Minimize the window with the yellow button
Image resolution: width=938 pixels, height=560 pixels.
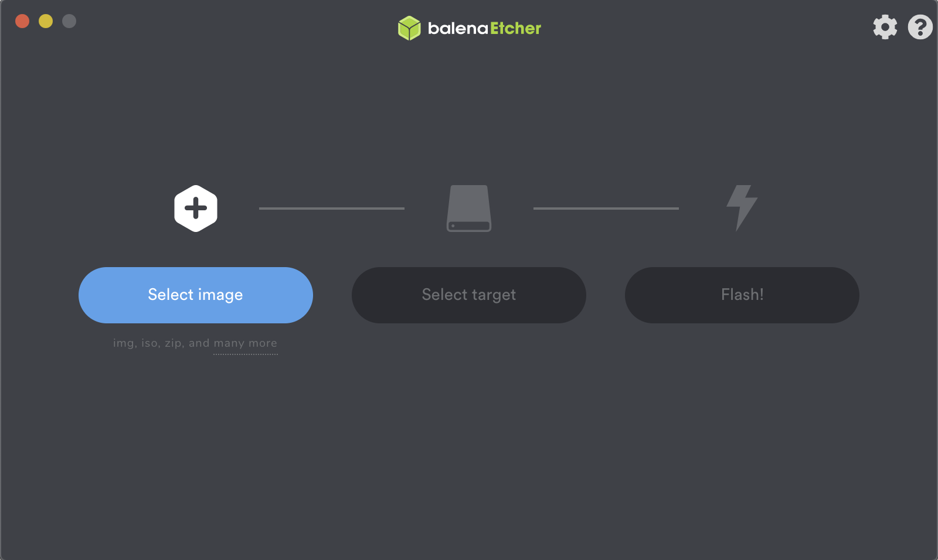tap(46, 21)
